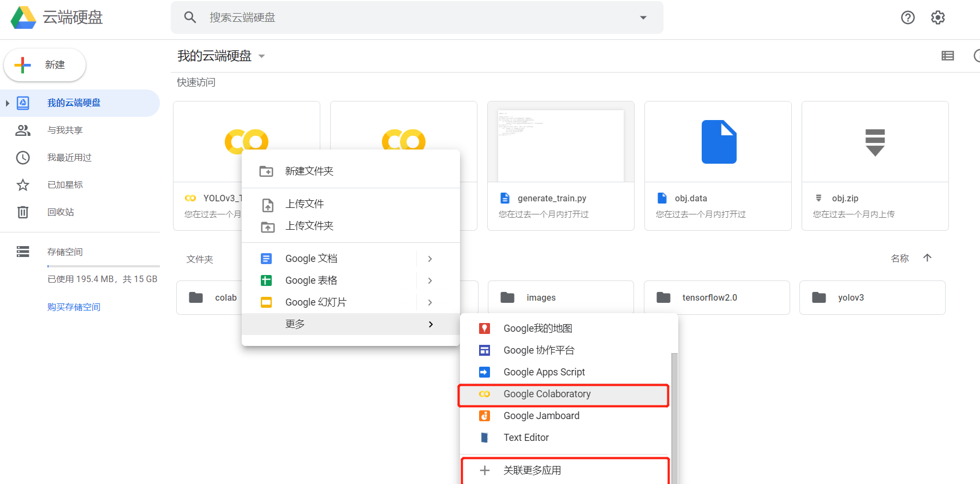Click the Google Sheets icon
This screenshot has height=484, width=980.
266,280
